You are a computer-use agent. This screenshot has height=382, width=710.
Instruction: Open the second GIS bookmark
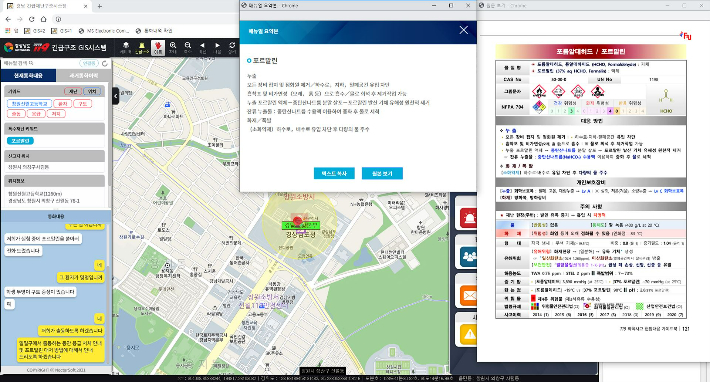point(62,31)
